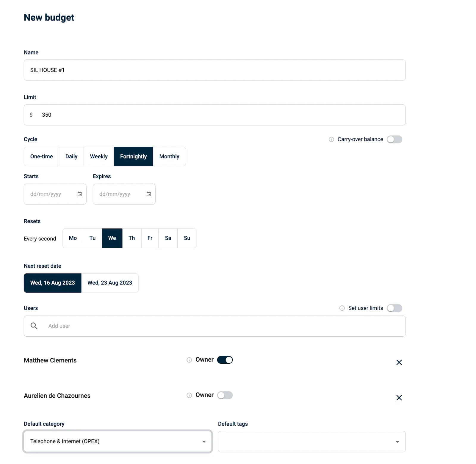This screenshot has height=464, width=476.
Task: Click the info icon beside Carry-over balance
Action: point(331,139)
